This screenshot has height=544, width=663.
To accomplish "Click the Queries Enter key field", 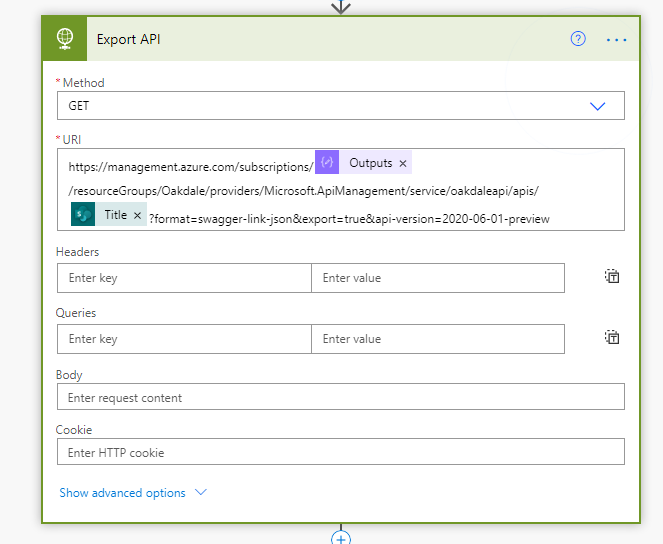I will click(x=184, y=339).
